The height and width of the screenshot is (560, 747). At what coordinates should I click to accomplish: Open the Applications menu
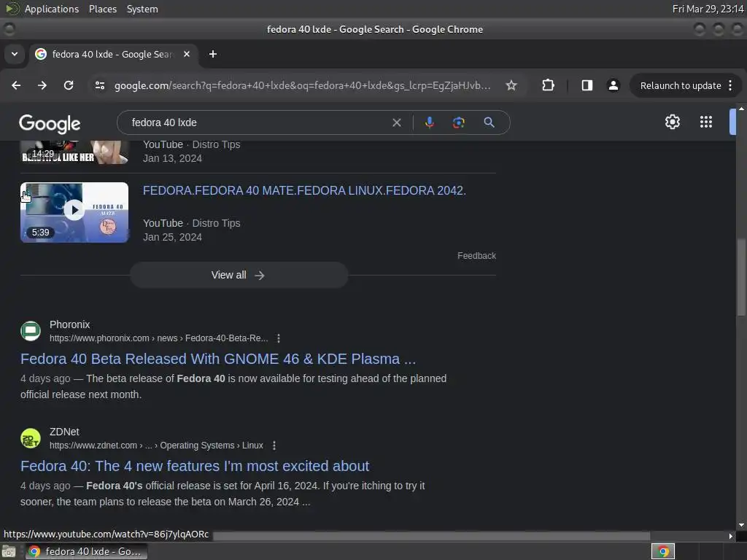(x=52, y=9)
